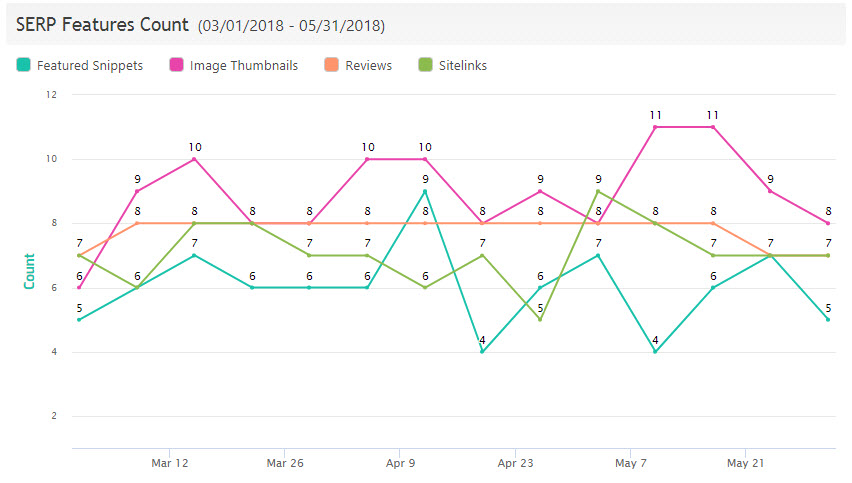Click the pink Image Thumbnails legend swatch

point(177,66)
